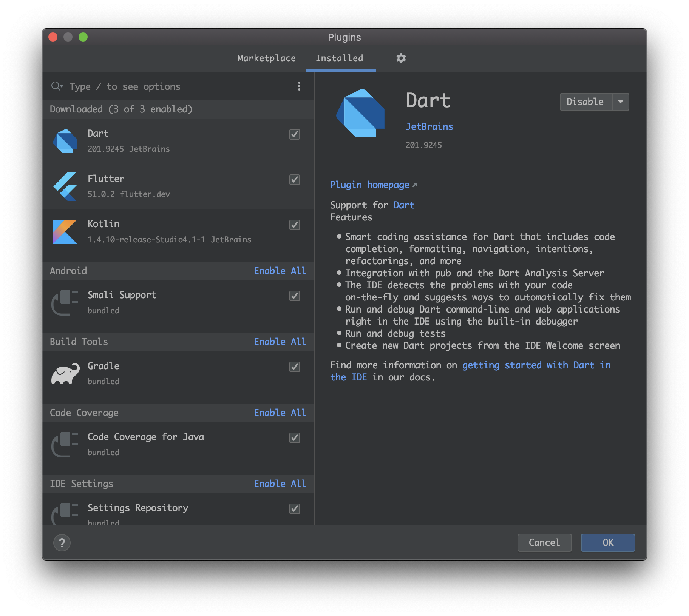Click the Kotlin plugin icon
The height and width of the screenshot is (616, 689).
click(65, 232)
